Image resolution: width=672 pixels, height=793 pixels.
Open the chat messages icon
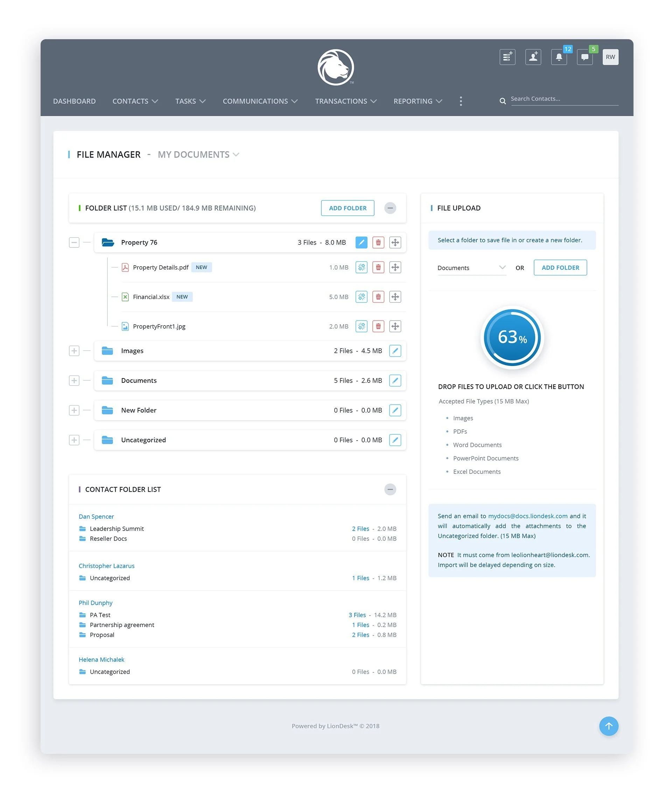click(x=584, y=57)
